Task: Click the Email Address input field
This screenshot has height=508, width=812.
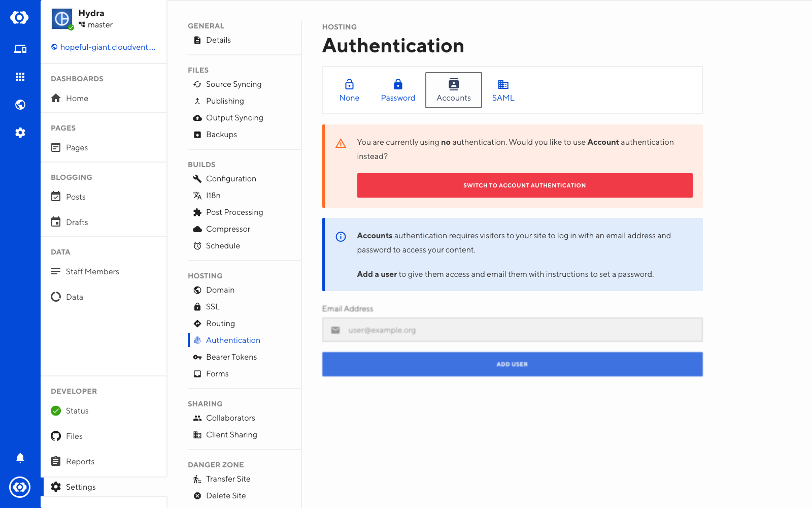Action: point(513,330)
